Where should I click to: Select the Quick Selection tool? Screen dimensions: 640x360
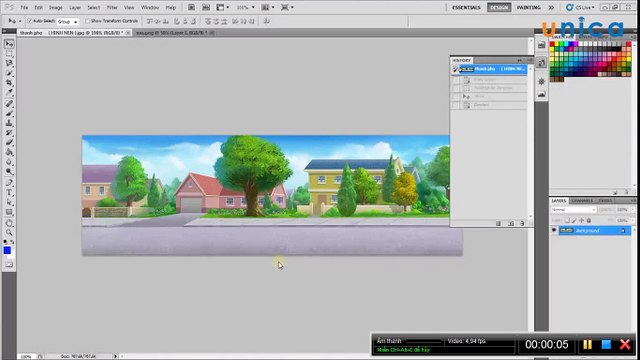click(9, 73)
